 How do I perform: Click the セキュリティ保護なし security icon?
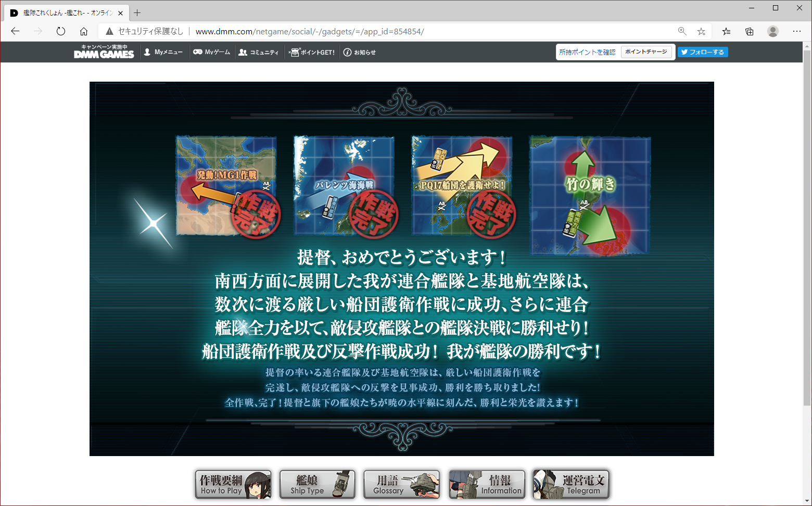point(109,31)
